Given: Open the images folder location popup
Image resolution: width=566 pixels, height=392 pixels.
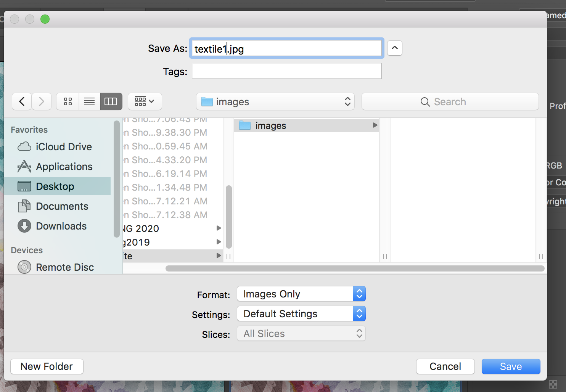Looking at the screenshot, I should [x=275, y=102].
